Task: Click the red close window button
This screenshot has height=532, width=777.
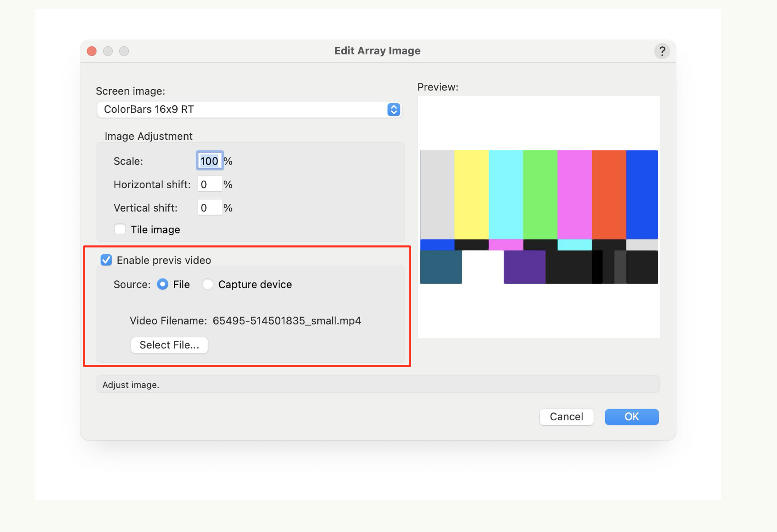Action: pyautogui.click(x=92, y=51)
